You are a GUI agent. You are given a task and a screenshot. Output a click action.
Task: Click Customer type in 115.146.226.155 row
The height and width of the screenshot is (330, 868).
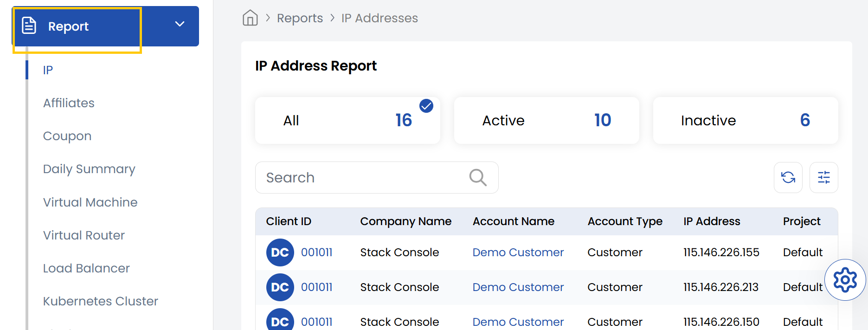[x=615, y=252]
